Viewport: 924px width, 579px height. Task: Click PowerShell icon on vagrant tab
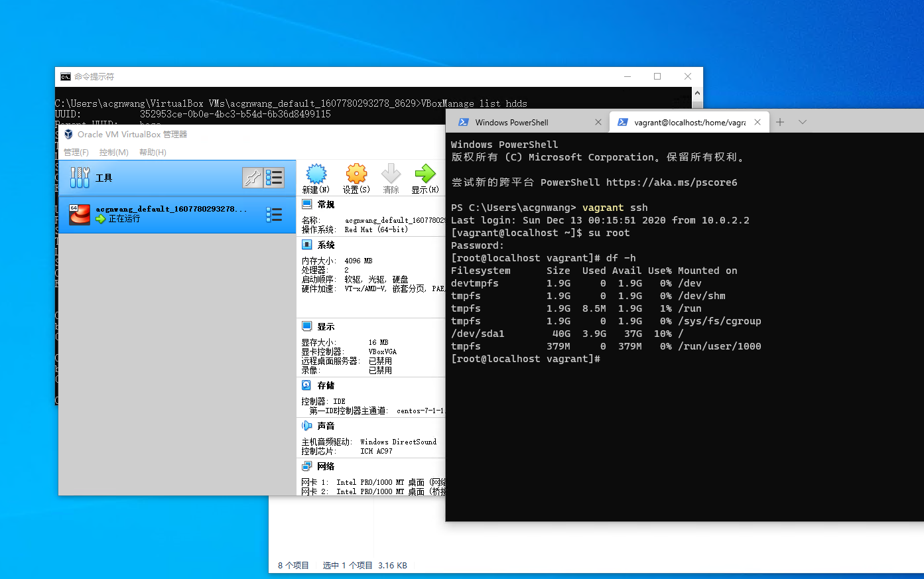pos(623,122)
